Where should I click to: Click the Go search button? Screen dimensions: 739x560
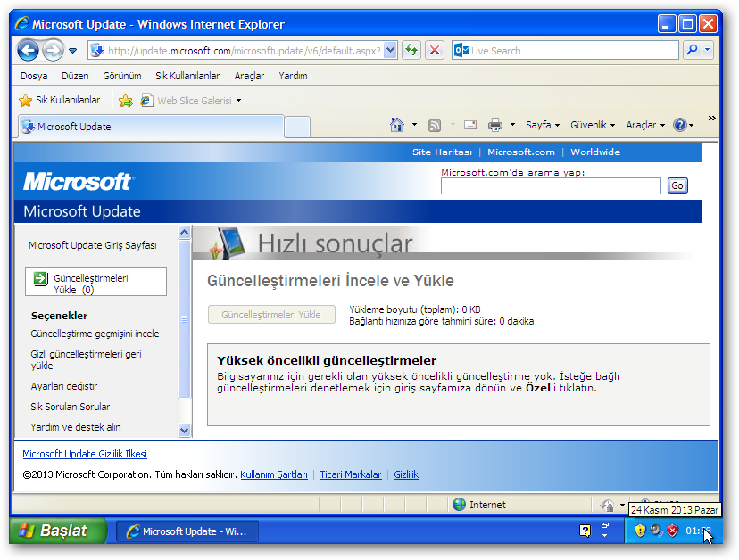coord(677,185)
